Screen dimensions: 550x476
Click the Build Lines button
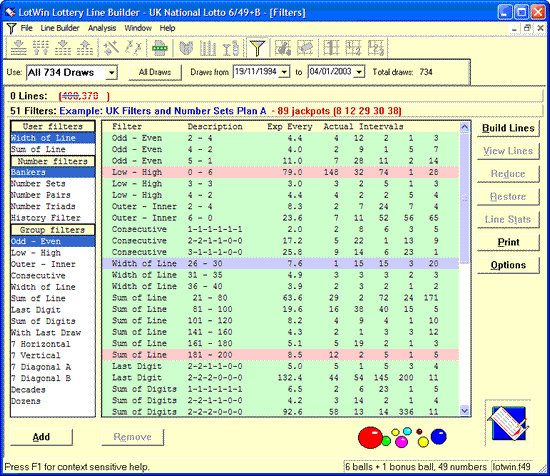(x=508, y=128)
